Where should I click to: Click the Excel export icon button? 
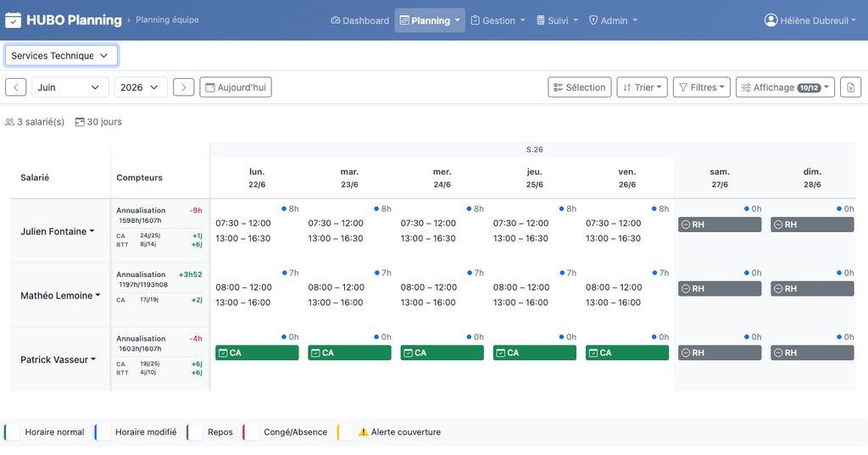tap(850, 87)
